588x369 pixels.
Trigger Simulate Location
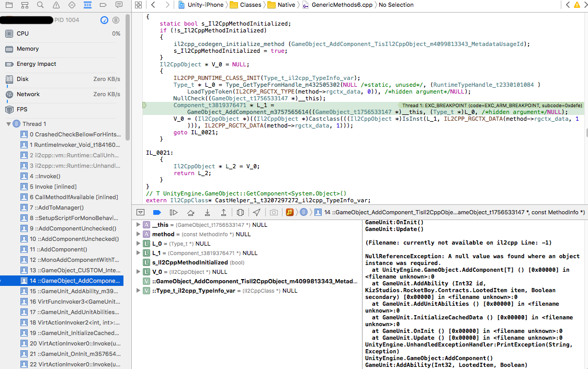(257, 212)
